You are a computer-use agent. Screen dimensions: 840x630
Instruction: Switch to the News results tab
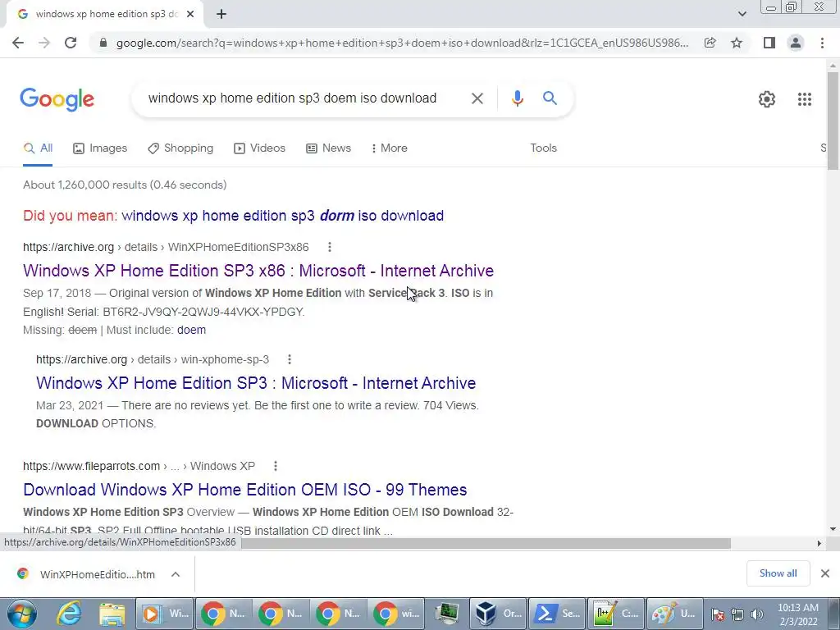(328, 148)
